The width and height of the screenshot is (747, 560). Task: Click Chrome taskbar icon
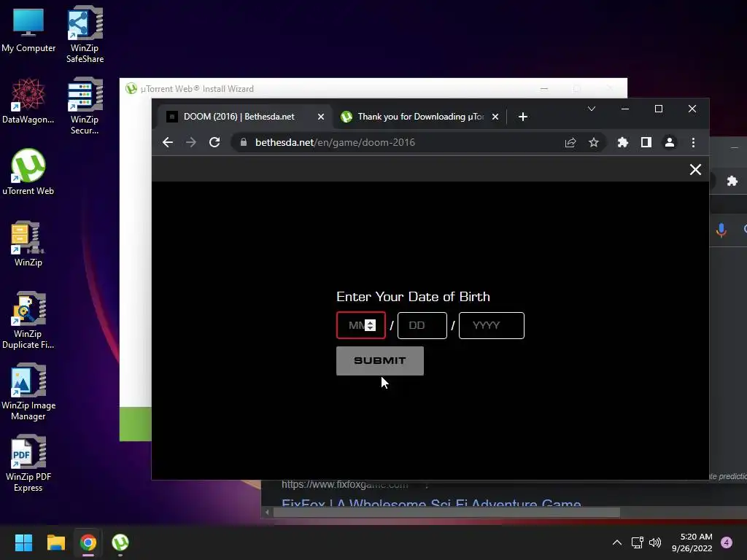(x=88, y=542)
